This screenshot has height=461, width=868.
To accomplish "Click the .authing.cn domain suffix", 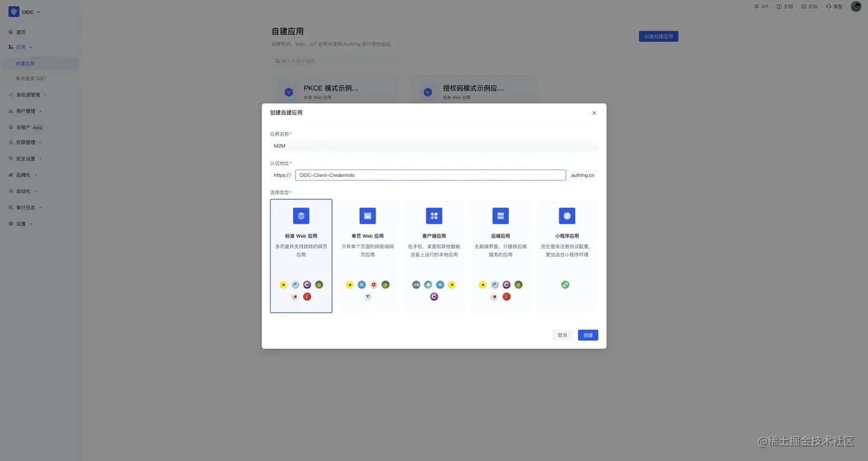I will (582, 175).
